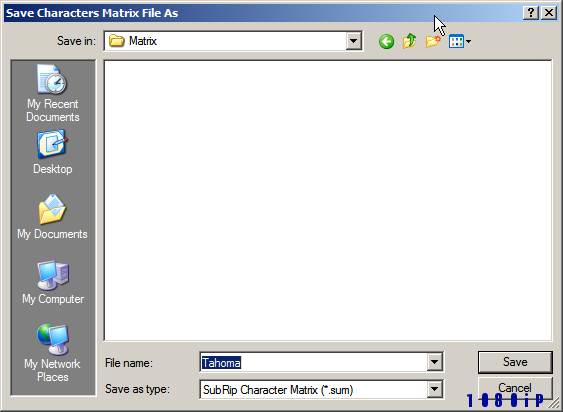Create a new folder
The width and height of the screenshot is (563, 412).
tap(433, 41)
